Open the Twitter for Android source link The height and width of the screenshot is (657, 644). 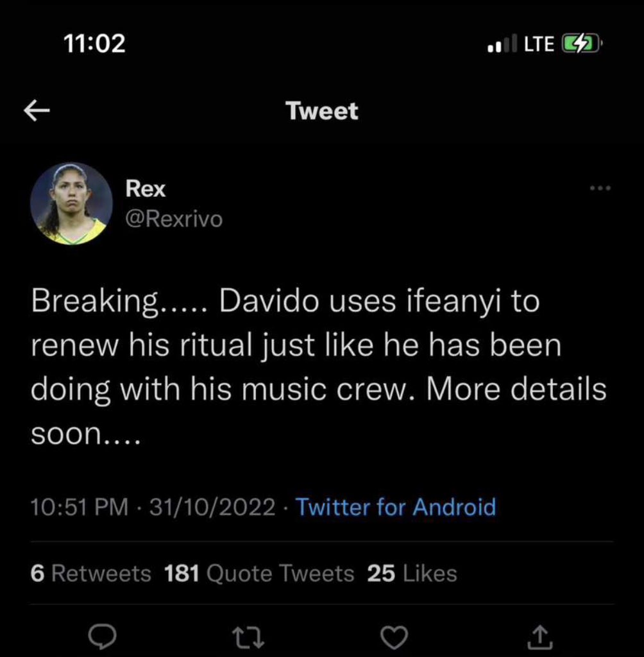point(396,507)
